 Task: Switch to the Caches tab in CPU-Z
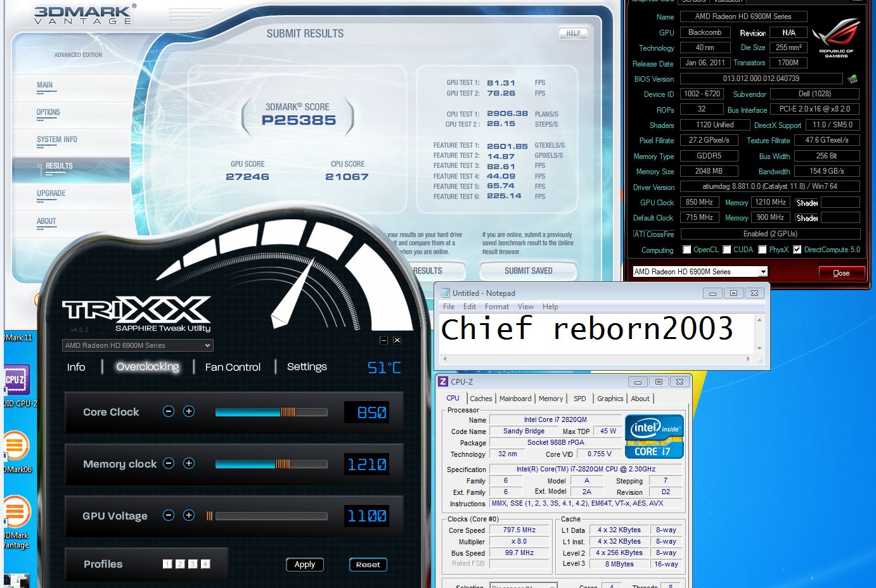(481, 399)
